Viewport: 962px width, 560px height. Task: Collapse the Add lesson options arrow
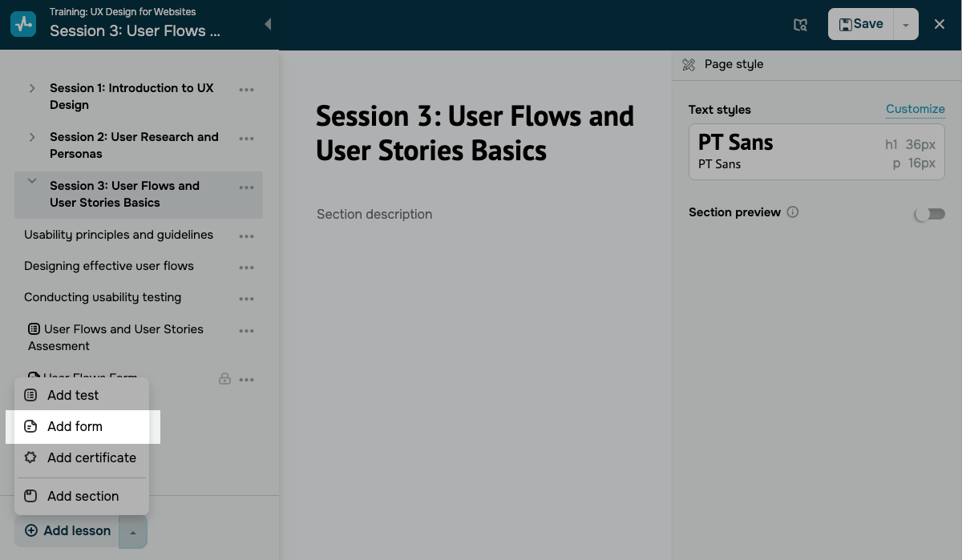[x=133, y=532]
